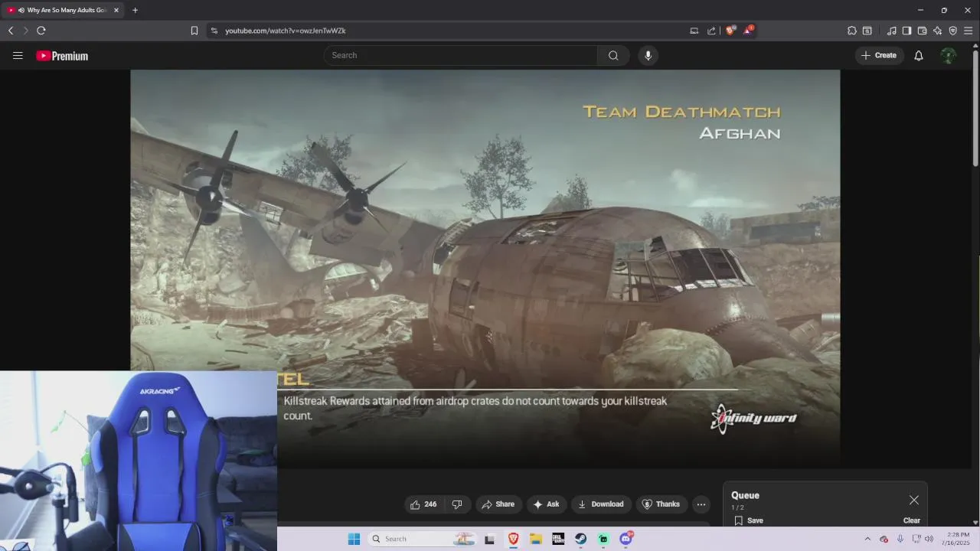
Task: Send Thanks to the creator
Action: pyautogui.click(x=661, y=504)
